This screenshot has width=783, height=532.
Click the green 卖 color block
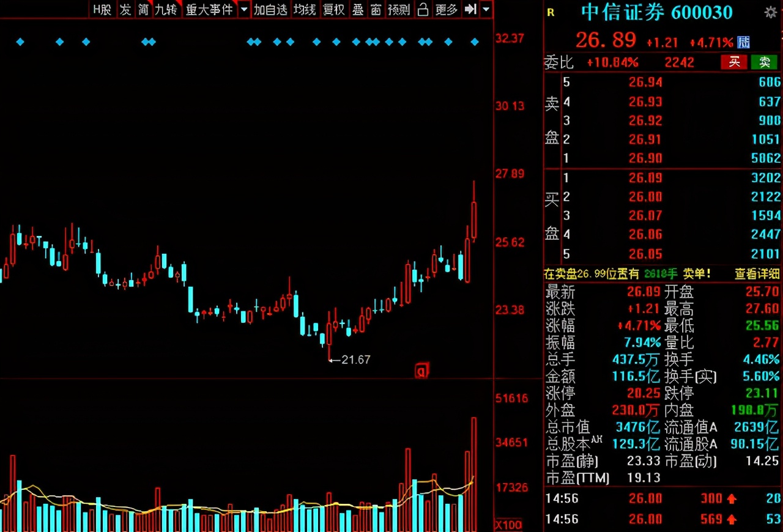click(763, 62)
